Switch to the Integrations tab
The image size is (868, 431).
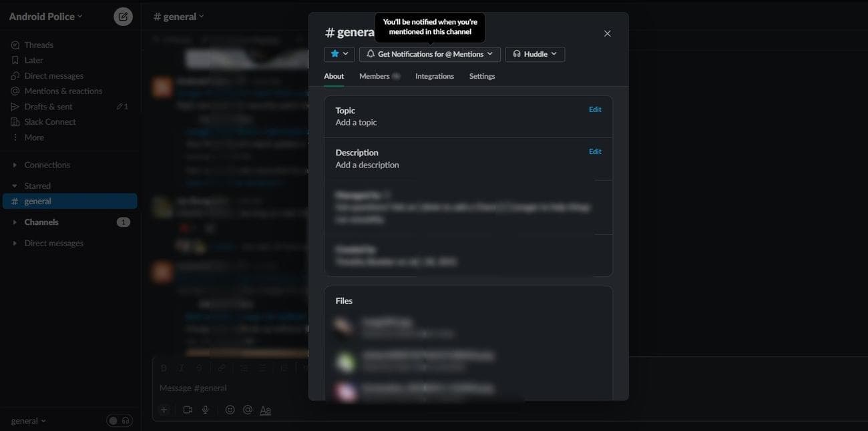point(434,76)
